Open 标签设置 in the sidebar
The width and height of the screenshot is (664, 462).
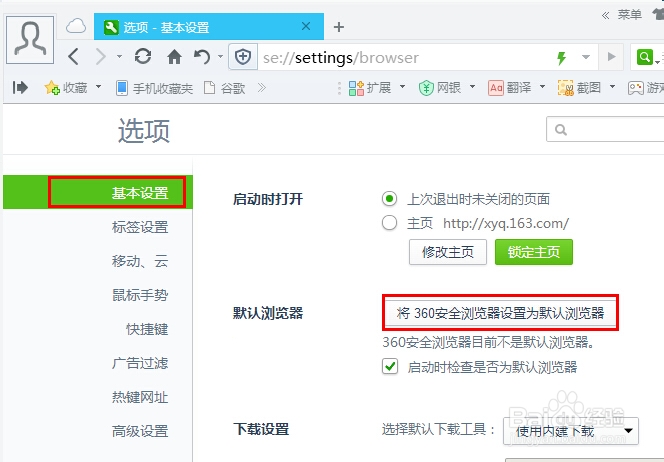[x=140, y=227]
